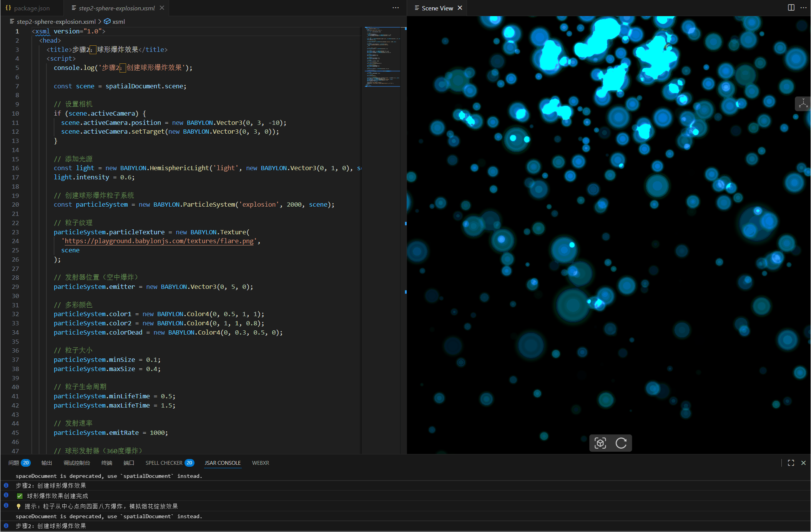
Task: Open the 终端 terminal tab
Action: pyautogui.click(x=106, y=463)
